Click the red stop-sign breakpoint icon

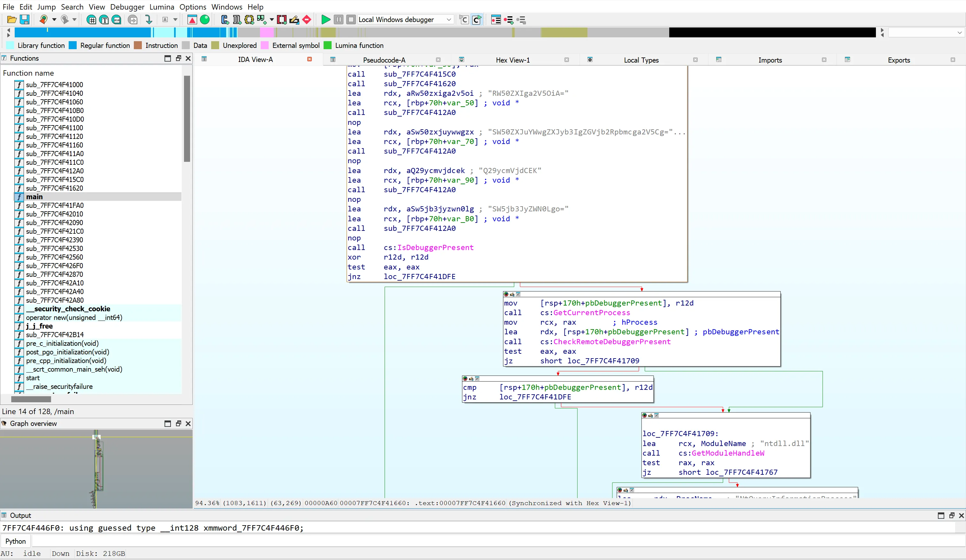307,19
